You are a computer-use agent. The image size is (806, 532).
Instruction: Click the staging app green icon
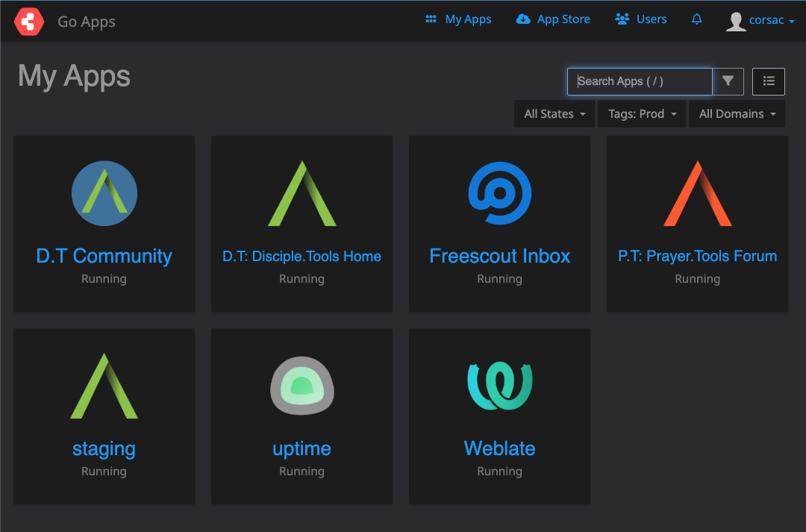tap(104, 386)
